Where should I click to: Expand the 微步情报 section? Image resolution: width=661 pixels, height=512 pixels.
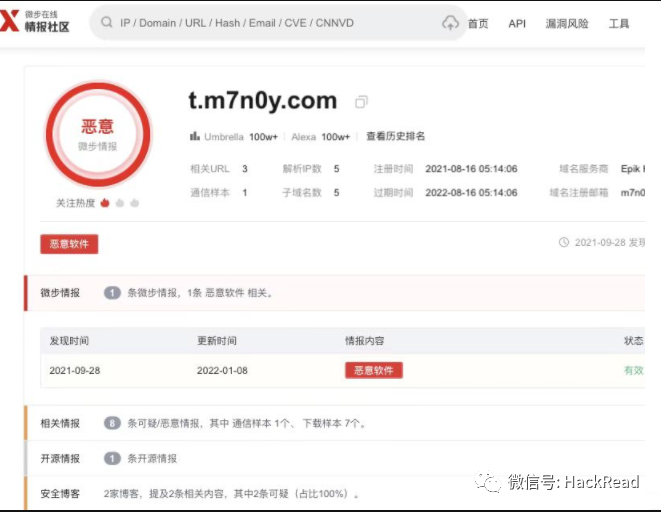[x=335, y=293]
